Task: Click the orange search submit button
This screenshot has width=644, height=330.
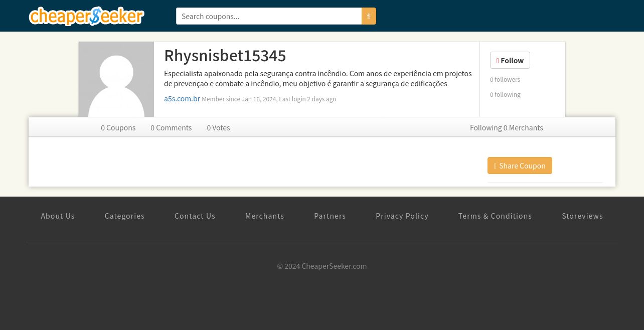Action: 369,16
